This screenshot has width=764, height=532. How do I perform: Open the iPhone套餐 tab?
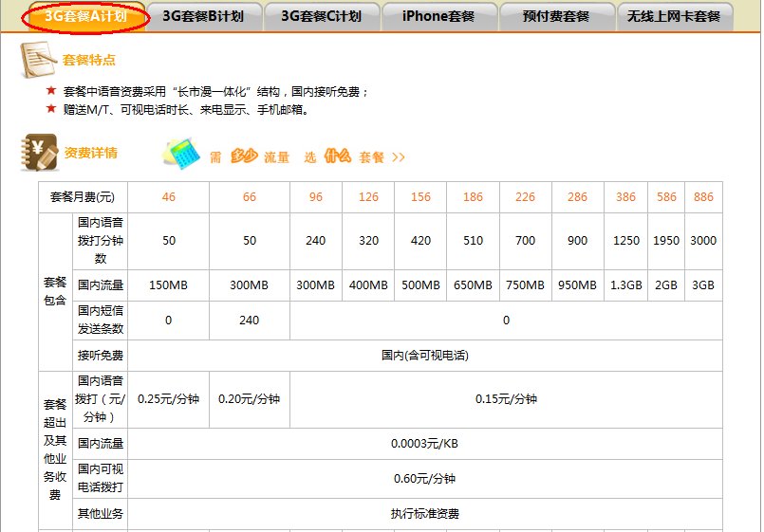[438, 16]
